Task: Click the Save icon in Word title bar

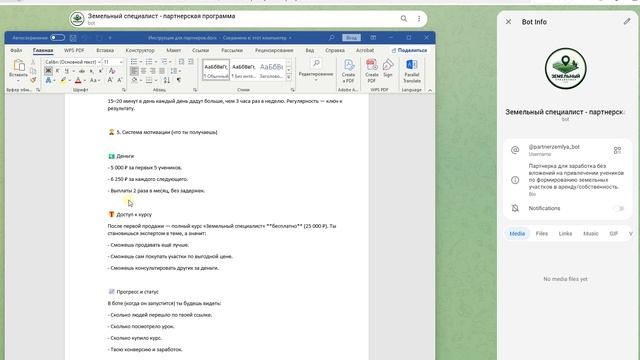Action: [x=73, y=38]
